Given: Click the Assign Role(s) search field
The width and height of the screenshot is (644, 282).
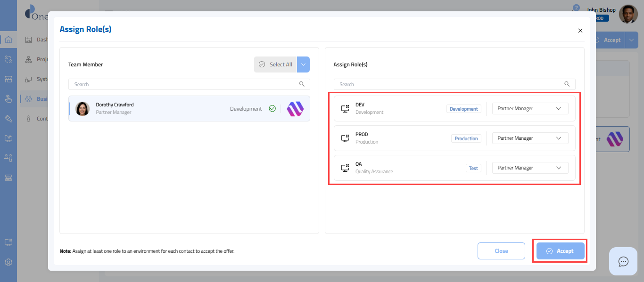Looking at the screenshot, I should [x=450, y=84].
